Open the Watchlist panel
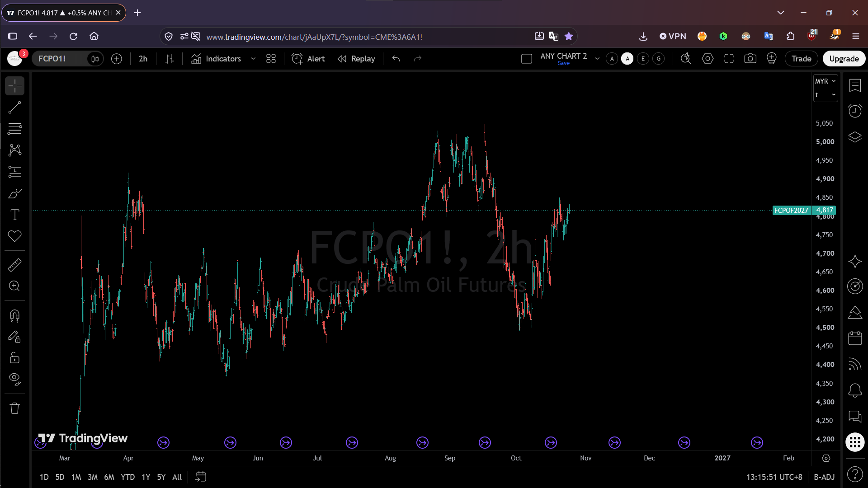The height and width of the screenshot is (488, 868). point(854,85)
